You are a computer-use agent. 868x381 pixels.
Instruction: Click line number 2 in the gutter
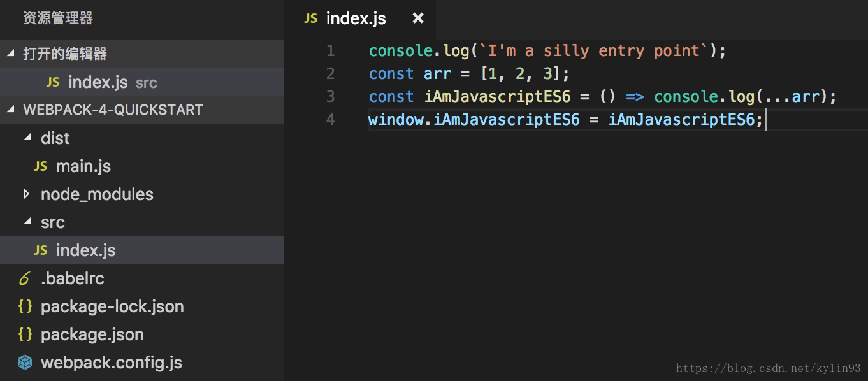(330, 73)
